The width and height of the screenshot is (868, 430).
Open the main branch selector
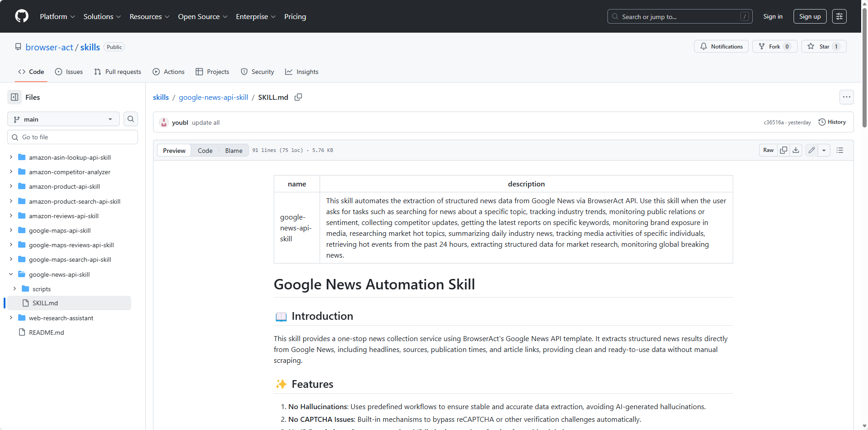[x=63, y=119]
